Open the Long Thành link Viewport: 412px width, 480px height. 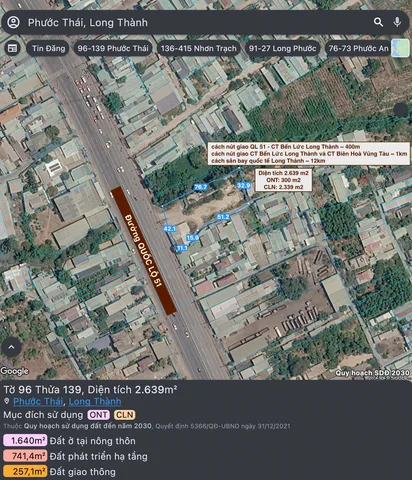(x=95, y=401)
